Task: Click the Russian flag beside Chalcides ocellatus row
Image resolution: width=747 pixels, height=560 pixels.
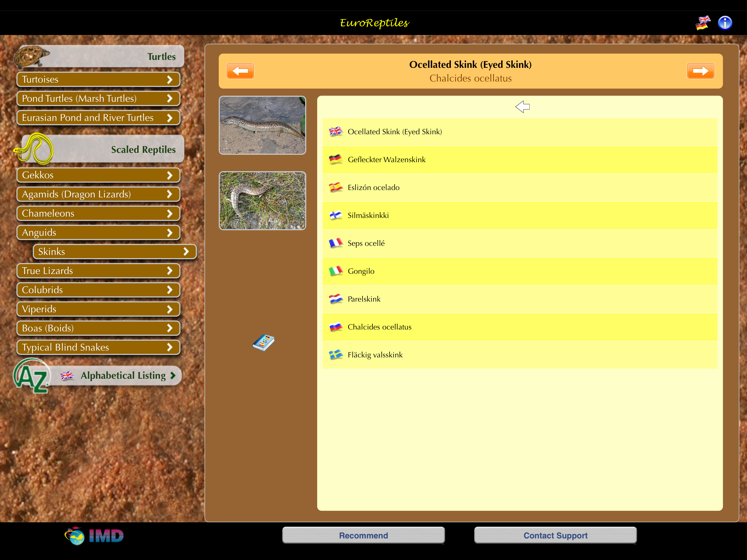Action: coord(336,326)
